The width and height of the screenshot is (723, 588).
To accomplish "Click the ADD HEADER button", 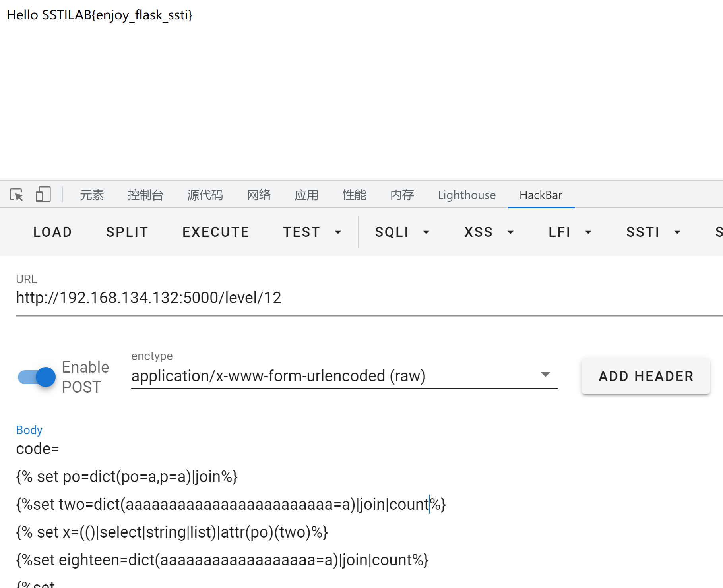I will 646,376.
